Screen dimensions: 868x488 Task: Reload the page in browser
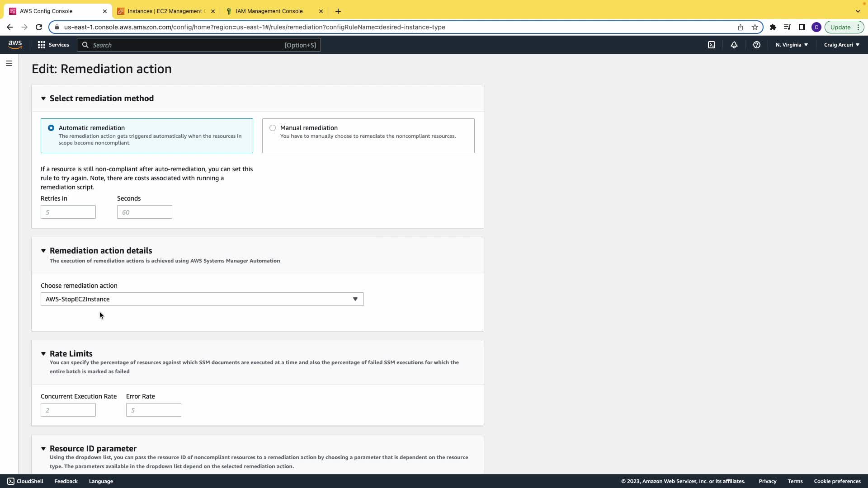pyautogui.click(x=39, y=27)
